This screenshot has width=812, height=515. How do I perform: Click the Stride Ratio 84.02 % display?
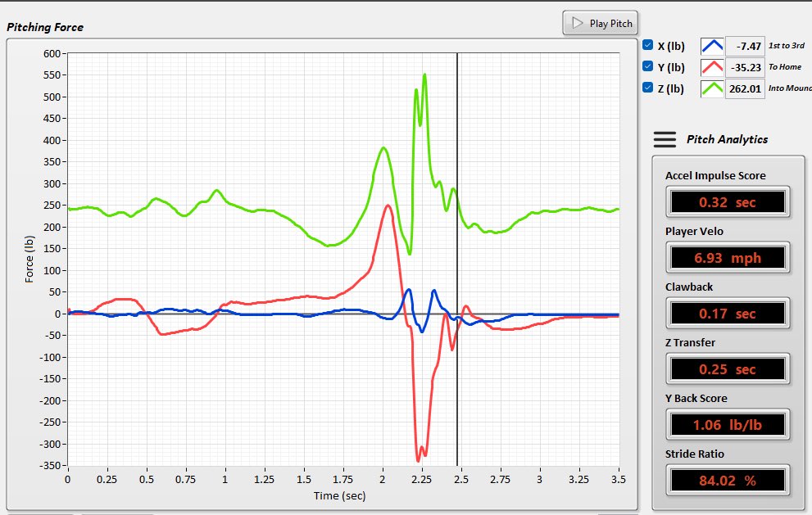coord(728,481)
